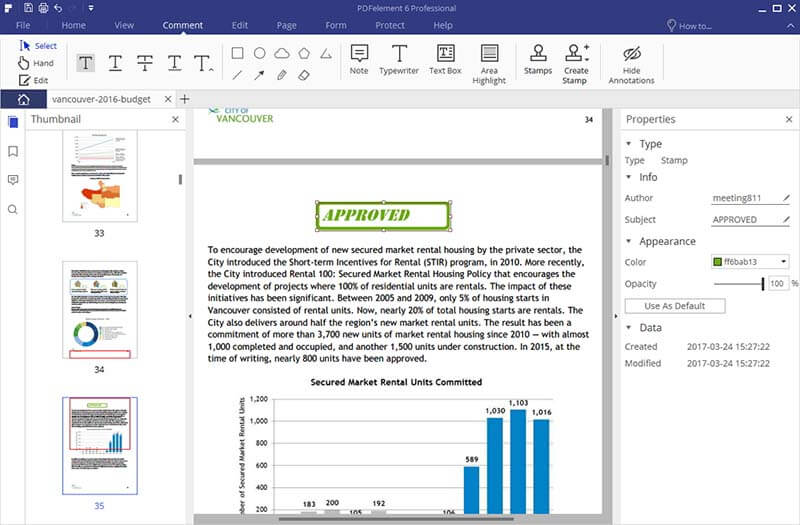
Task: Select page 35 thumbnail
Action: point(100,445)
